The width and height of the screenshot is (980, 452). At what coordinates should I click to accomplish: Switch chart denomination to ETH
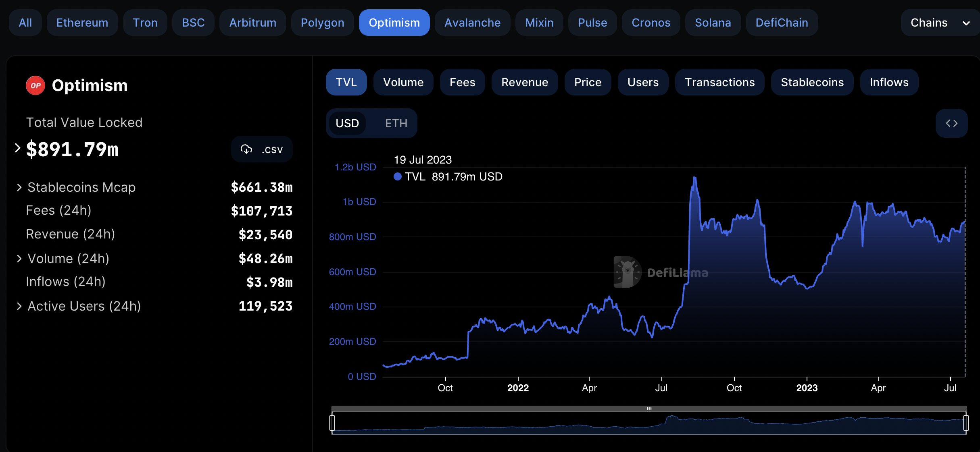pyautogui.click(x=396, y=123)
